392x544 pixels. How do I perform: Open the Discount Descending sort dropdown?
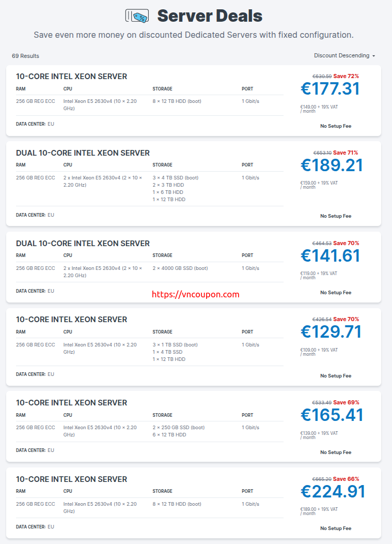344,55
